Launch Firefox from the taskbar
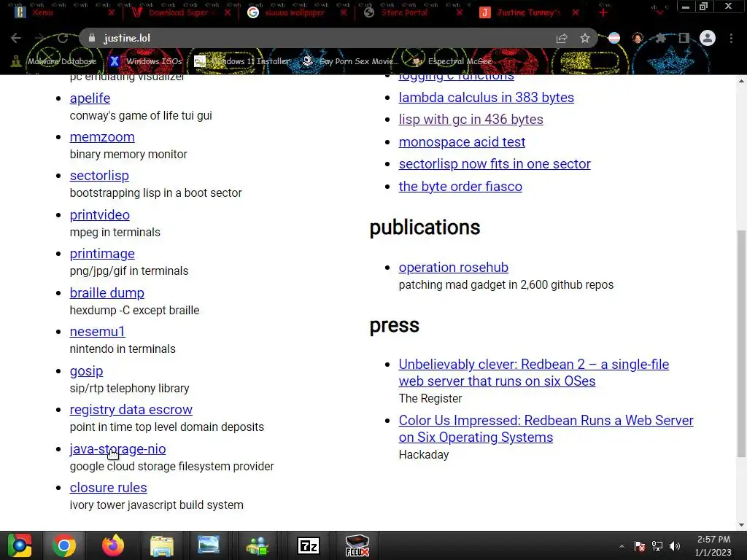The image size is (747, 560). click(x=113, y=545)
